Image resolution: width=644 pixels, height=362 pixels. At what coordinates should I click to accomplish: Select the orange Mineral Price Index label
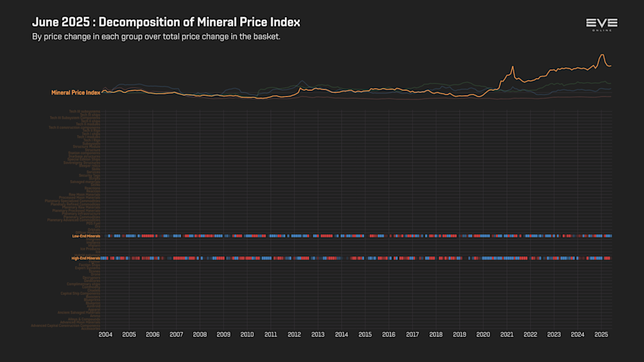click(x=76, y=93)
